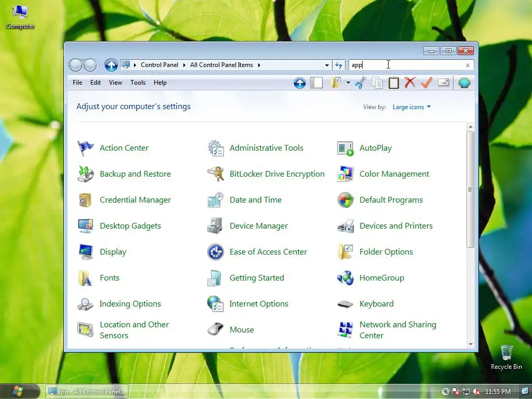
Task: Click the Up arrow beside the address bar
Action: (x=111, y=65)
